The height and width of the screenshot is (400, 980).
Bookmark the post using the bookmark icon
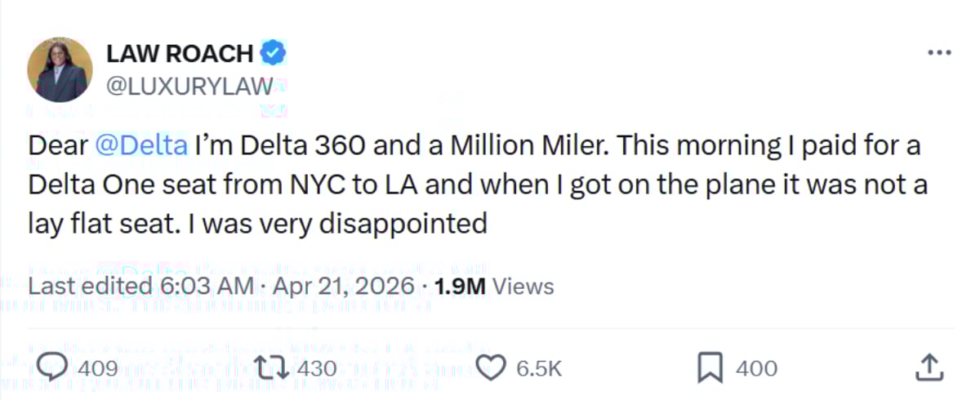(710, 368)
